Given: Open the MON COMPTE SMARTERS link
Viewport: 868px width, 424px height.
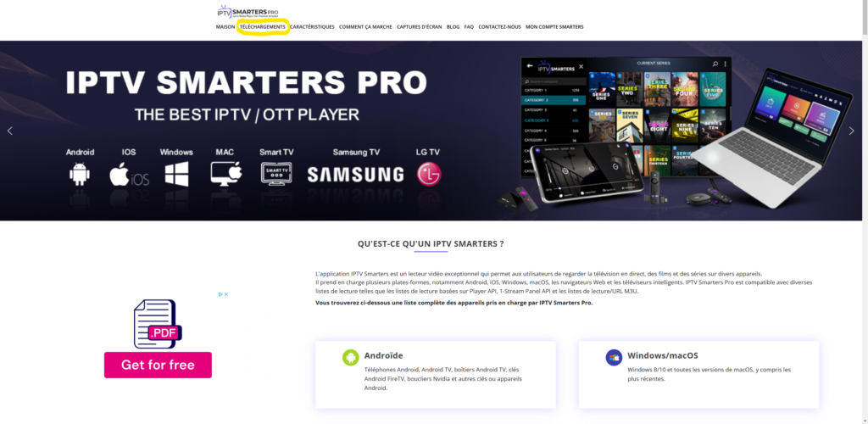Looking at the screenshot, I should pyautogui.click(x=554, y=27).
